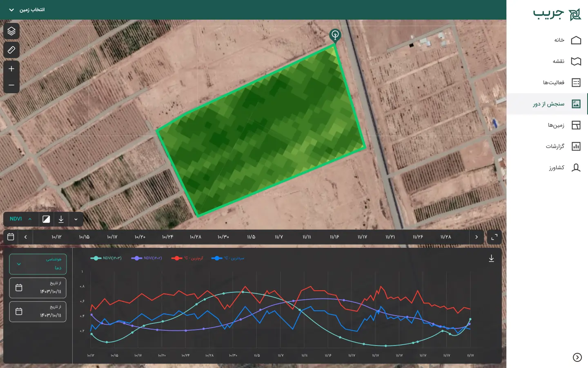Expand the NDVI index dropdown

[21, 219]
